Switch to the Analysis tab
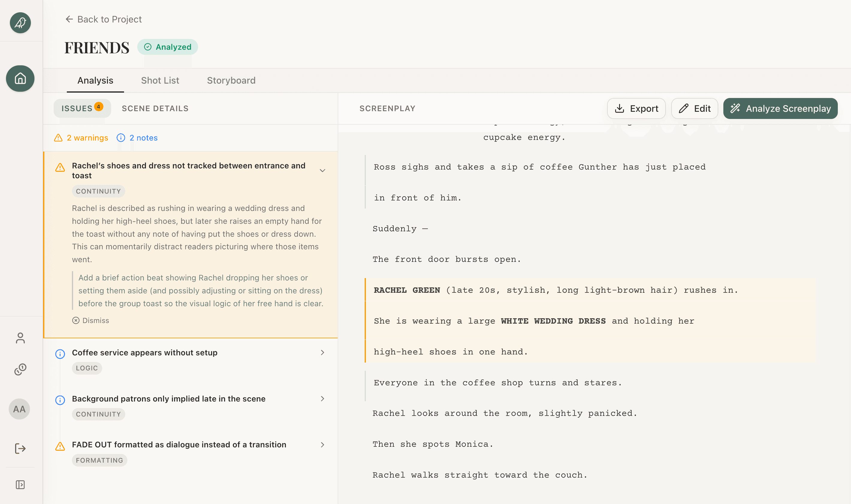 pyautogui.click(x=95, y=81)
